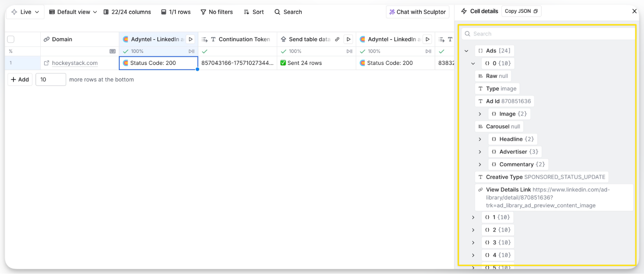Open the Live mode dropdown
This screenshot has height=274, width=644.
(25, 12)
